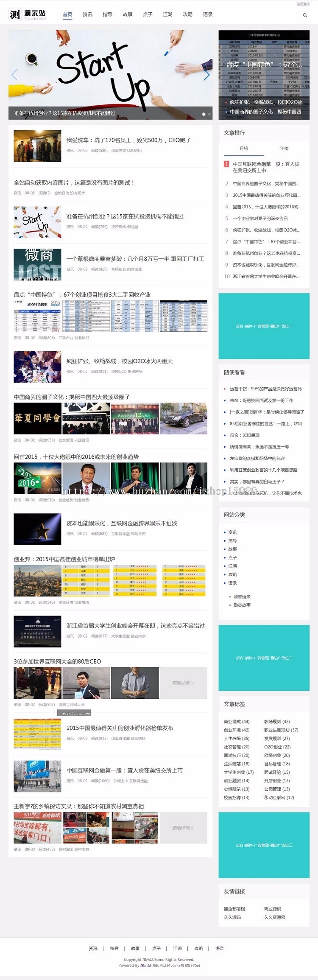Open top-ranked article 中国互联网金融第一股
The height and width of the screenshot is (980, 318).
[x=265, y=167]
